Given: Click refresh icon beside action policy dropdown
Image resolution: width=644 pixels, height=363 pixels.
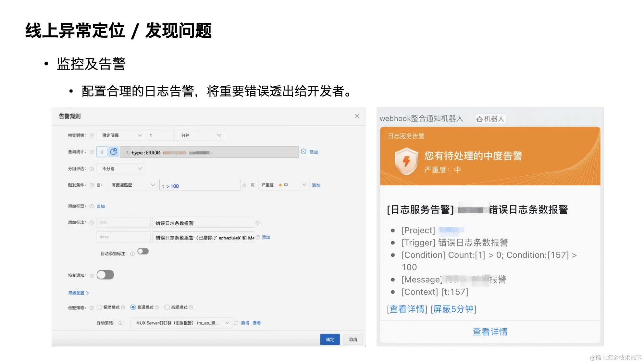Looking at the screenshot, I should (x=236, y=323).
